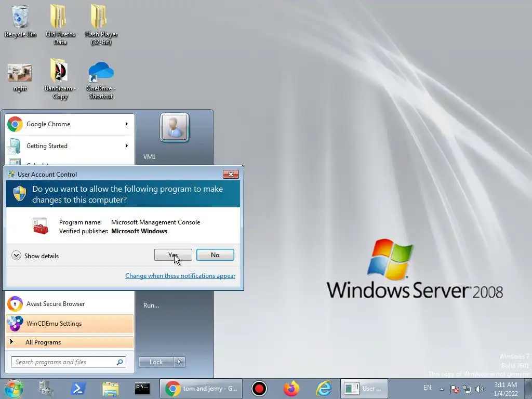Open WinCDEmu Settings from Start menu

[70, 323]
